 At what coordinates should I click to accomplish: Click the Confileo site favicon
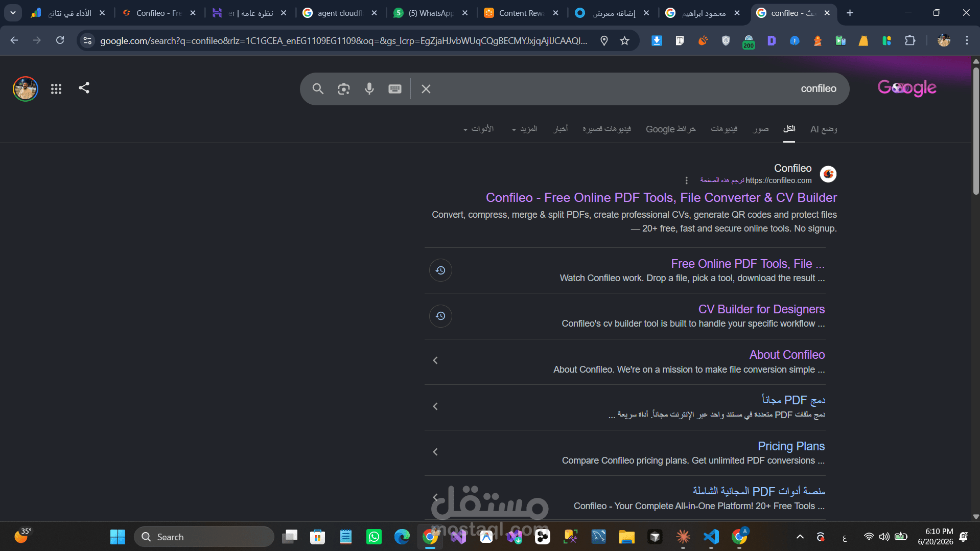pyautogui.click(x=828, y=174)
